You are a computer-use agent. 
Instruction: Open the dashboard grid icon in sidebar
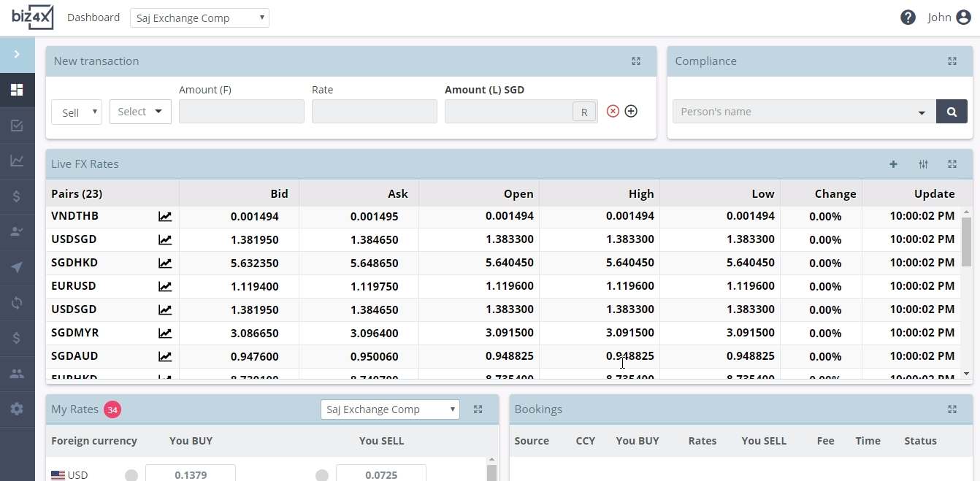click(17, 91)
